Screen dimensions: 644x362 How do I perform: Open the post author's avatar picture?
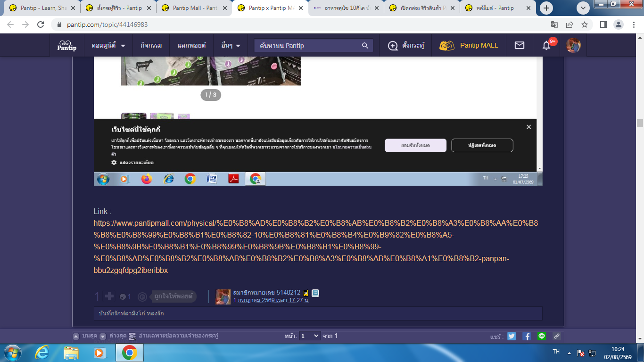223,296
